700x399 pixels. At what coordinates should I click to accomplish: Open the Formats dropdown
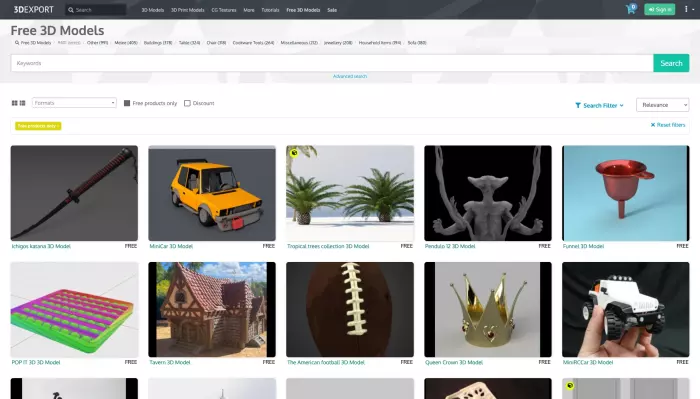tap(74, 103)
